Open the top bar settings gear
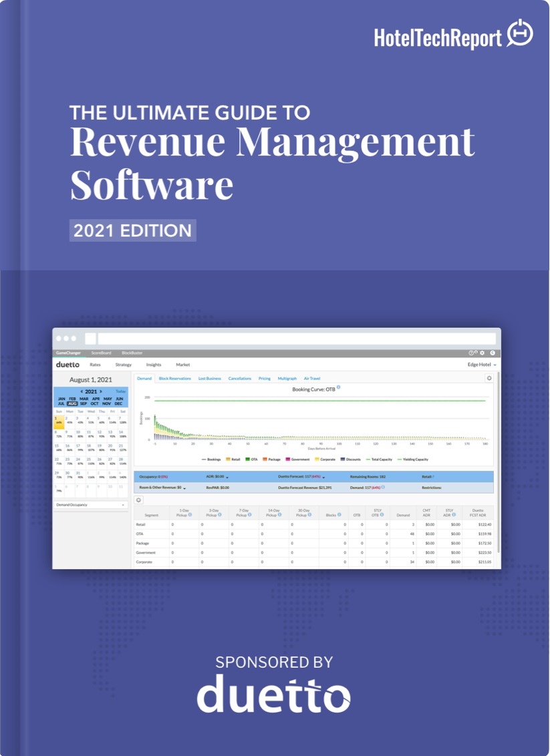550x756 pixels. coord(482,353)
